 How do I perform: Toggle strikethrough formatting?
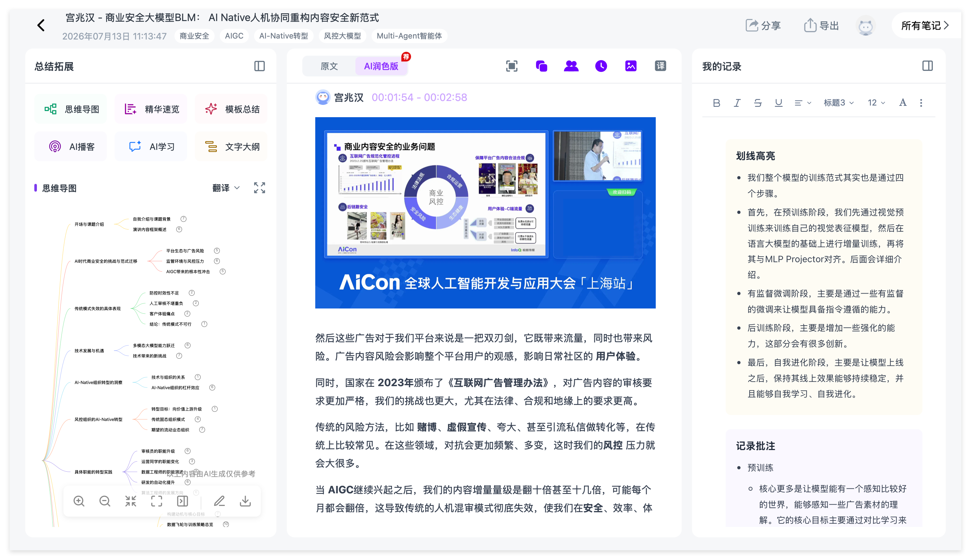click(x=758, y=103)
